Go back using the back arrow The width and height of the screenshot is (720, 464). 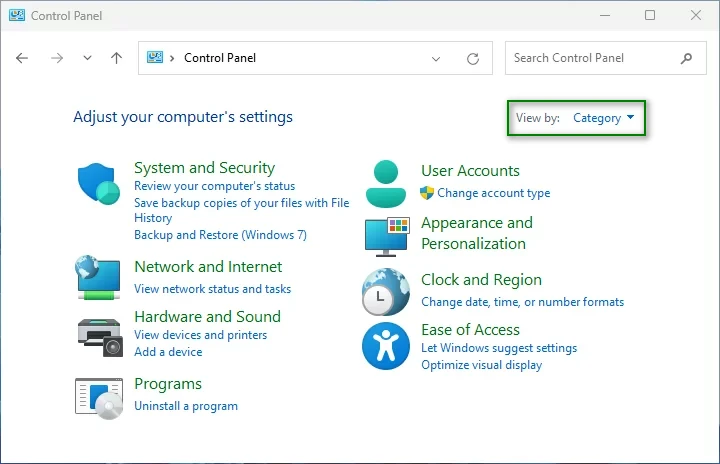click(x=22, y=58)
